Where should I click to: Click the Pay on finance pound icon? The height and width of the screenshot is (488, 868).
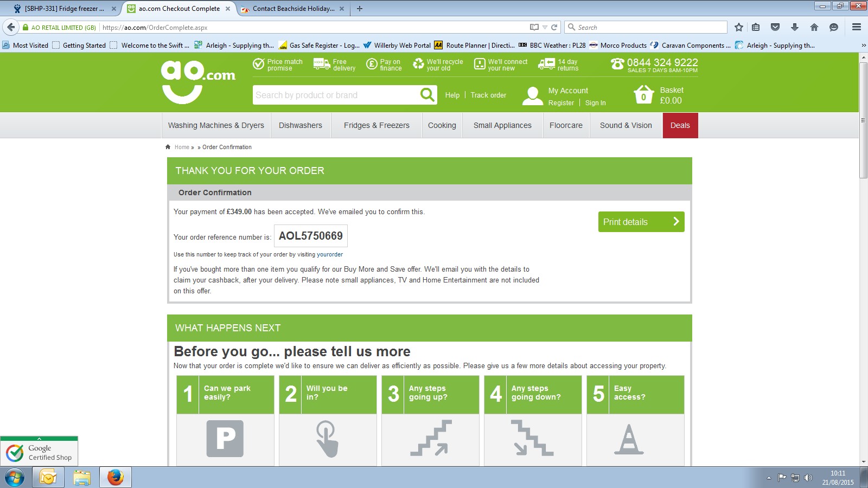click(372, 64)
